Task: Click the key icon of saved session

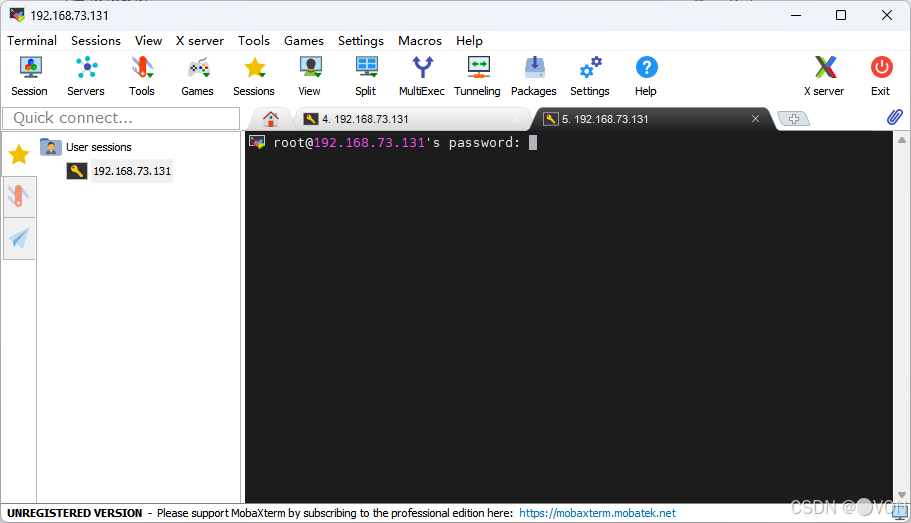Action: pyautogui.click(x=77, y=171)
